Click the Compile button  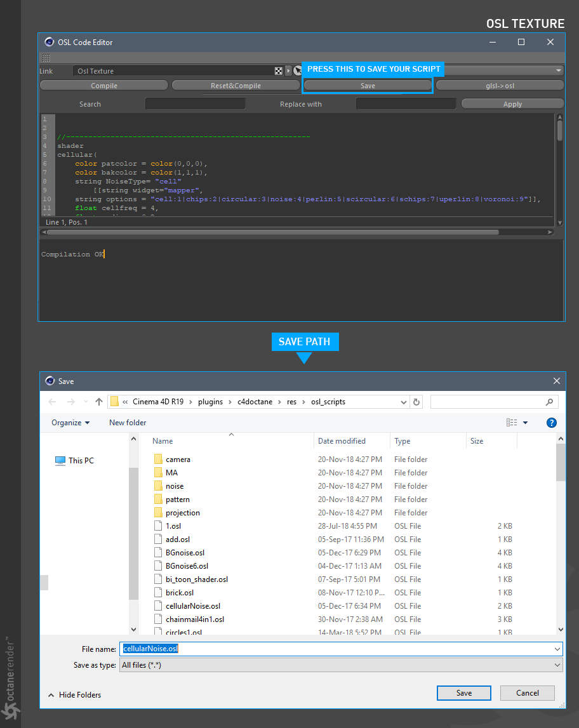[104, 86]
